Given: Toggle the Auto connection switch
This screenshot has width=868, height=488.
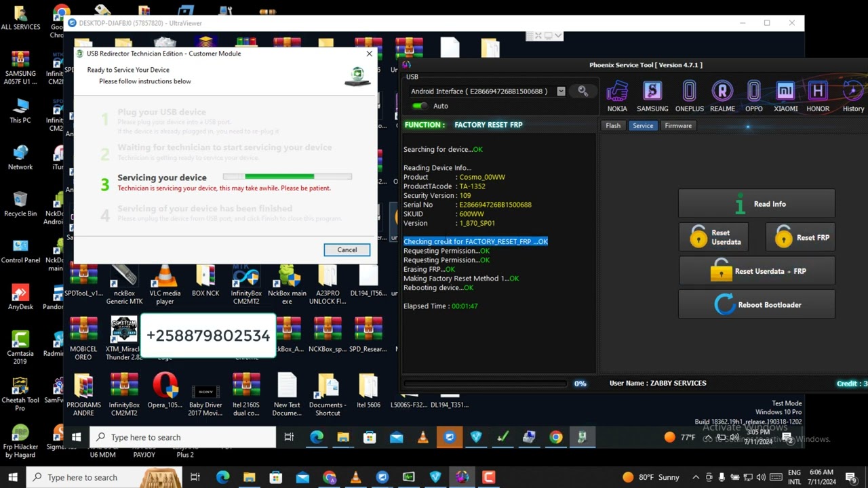Looking at the screenshot, I should point(420,106).
